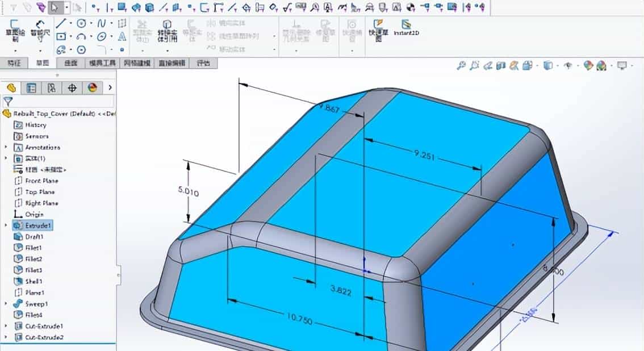Open the Evaluate ribbon tab
Image resolution: width=644 pixels, height=351 pixels.
[203, 63]
